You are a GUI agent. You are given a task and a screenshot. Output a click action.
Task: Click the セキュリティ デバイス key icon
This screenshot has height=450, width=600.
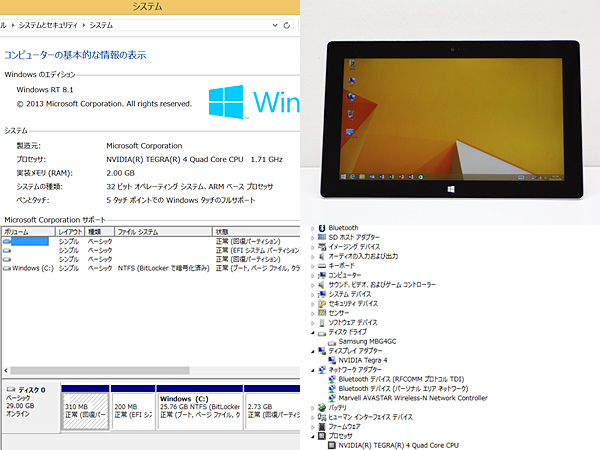point(322,304)
